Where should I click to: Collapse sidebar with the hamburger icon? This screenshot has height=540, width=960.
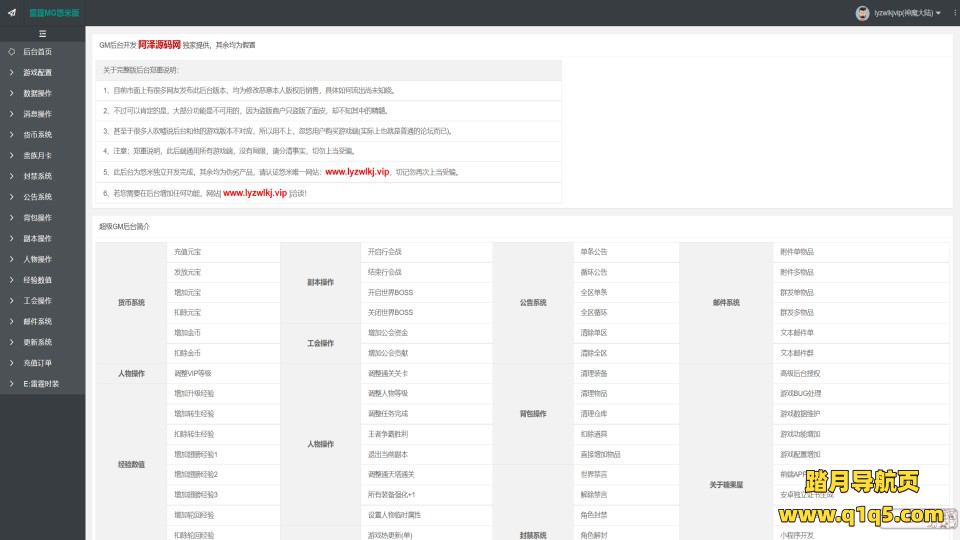42,33
